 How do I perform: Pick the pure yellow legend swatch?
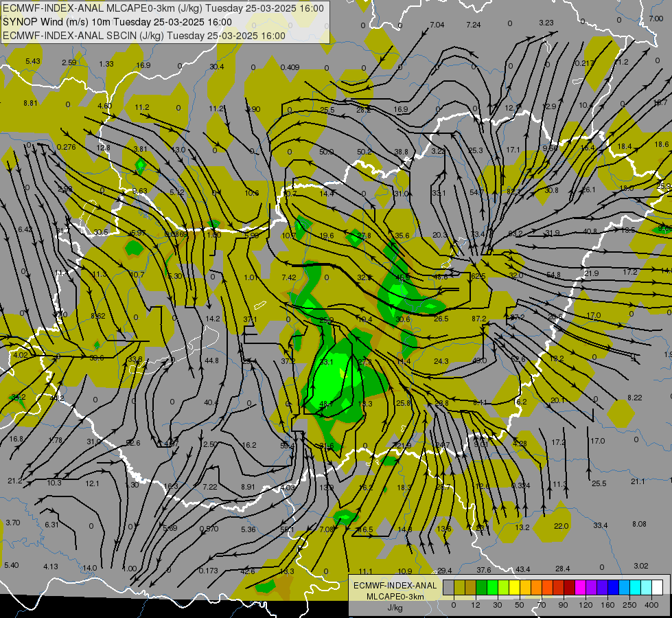pyautogui.click(x=515, y=587)
